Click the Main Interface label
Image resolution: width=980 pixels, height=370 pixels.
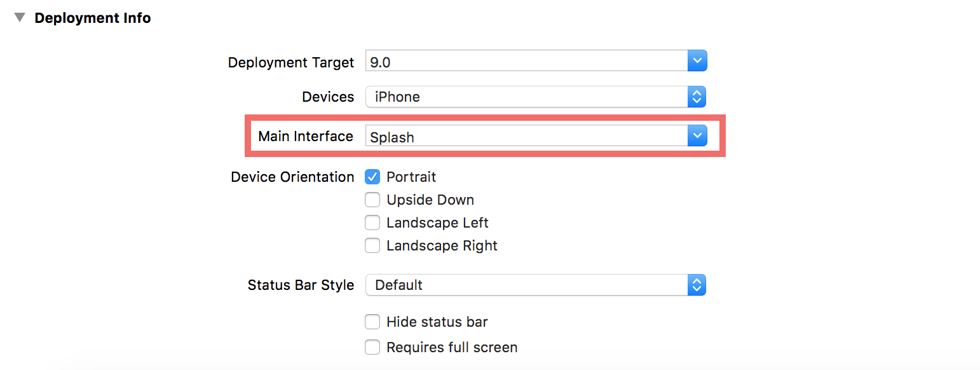tap(306, 136)
